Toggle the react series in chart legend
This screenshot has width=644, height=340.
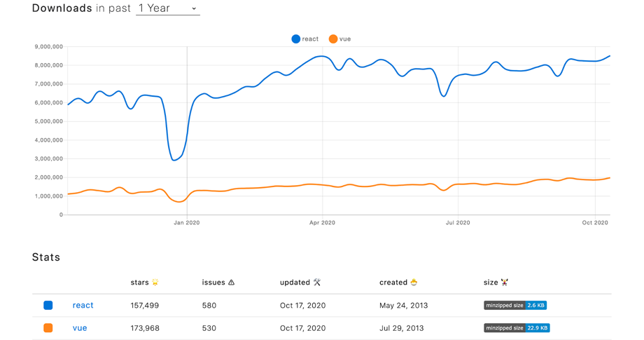coord(304,39)
